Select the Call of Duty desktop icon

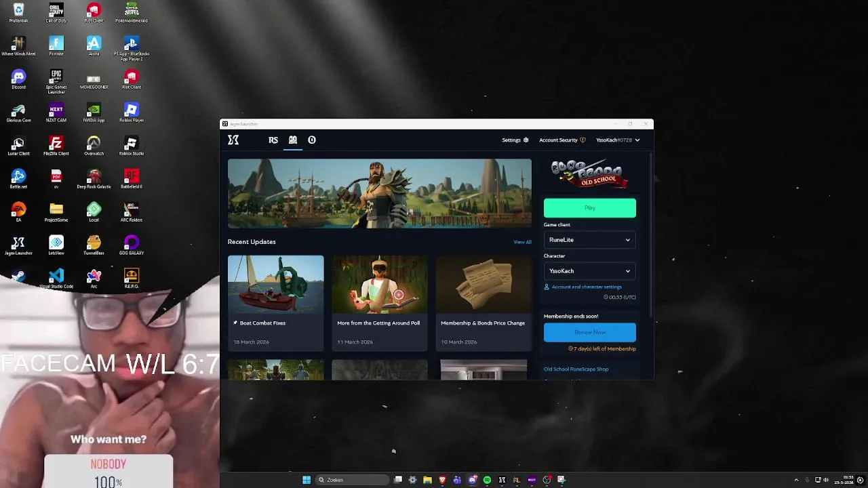(56, 13)
